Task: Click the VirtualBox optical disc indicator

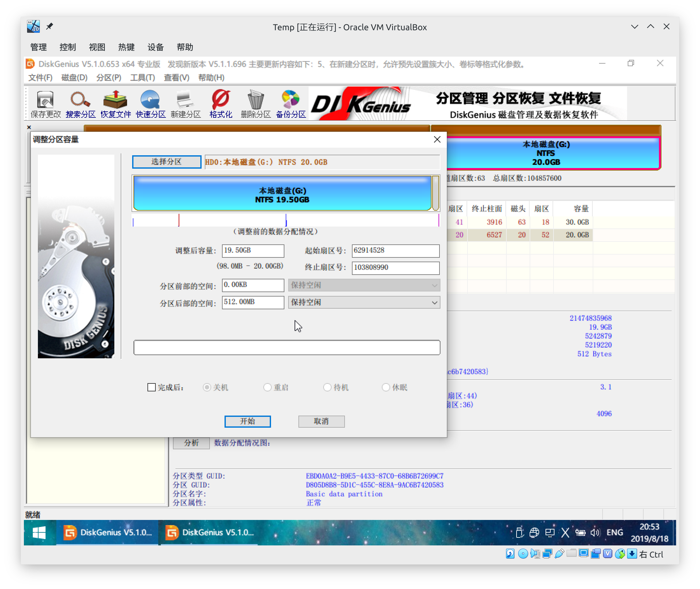Action: click(523, 554)
